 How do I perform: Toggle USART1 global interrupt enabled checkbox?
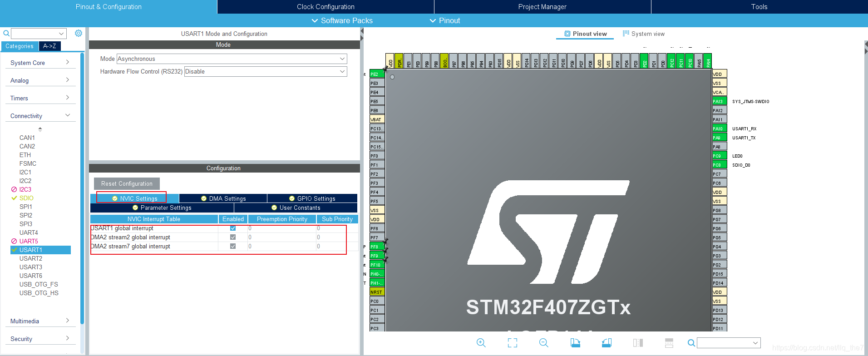pos(233,228)
